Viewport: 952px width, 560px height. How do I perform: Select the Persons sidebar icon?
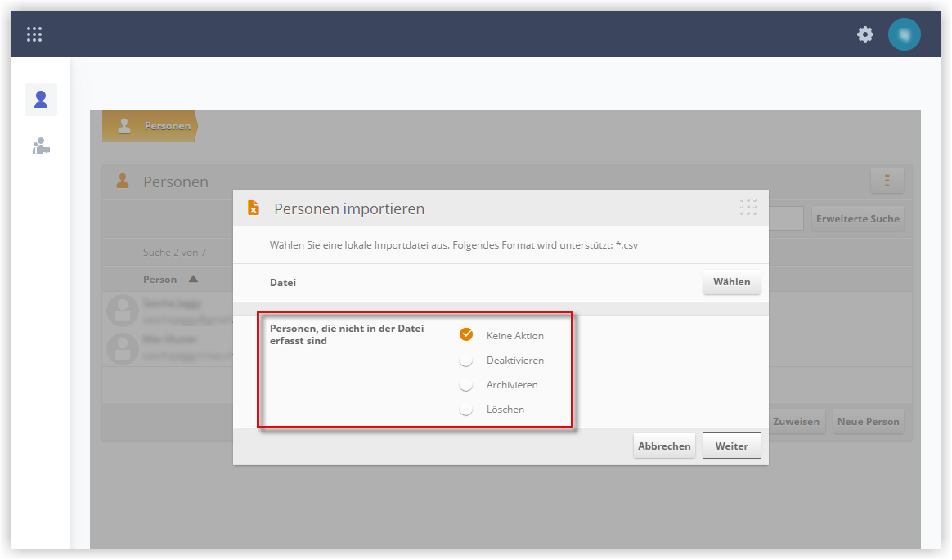tap(41, 100)
